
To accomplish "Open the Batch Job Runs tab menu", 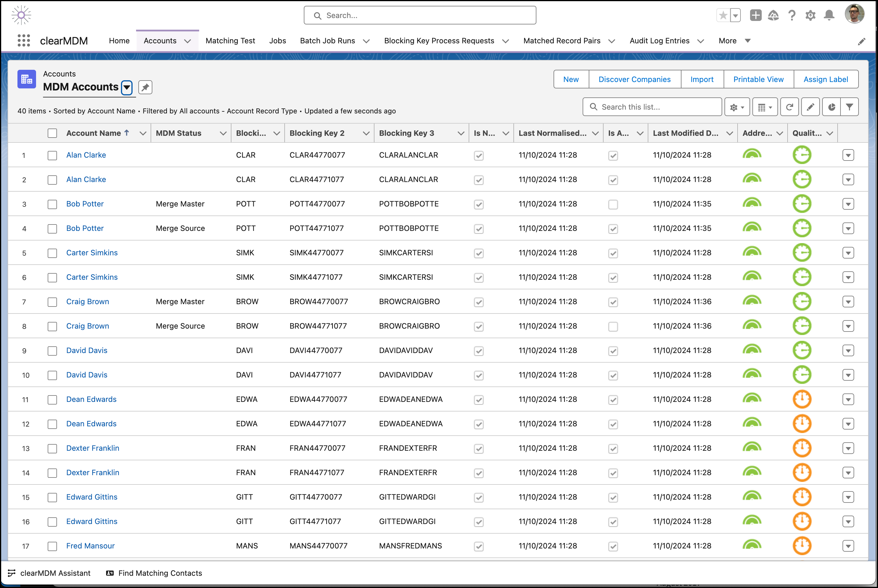I will [x=366, y=41].
